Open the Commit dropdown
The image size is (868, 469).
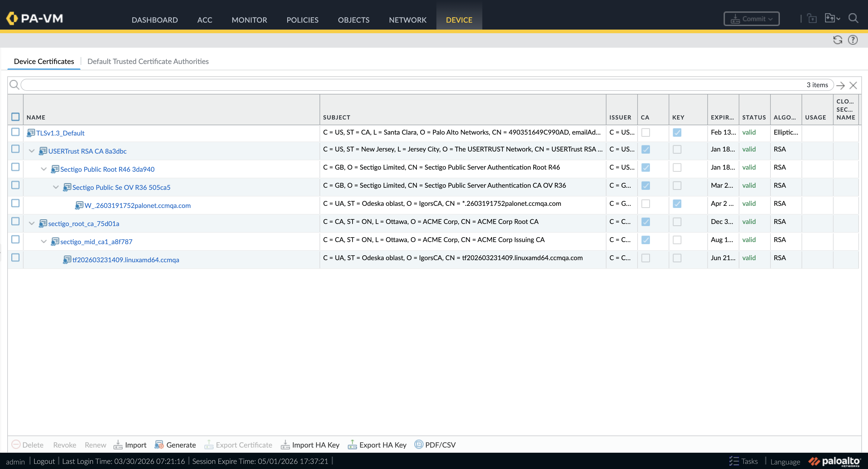pyautogui.click(x=751, y=18)
